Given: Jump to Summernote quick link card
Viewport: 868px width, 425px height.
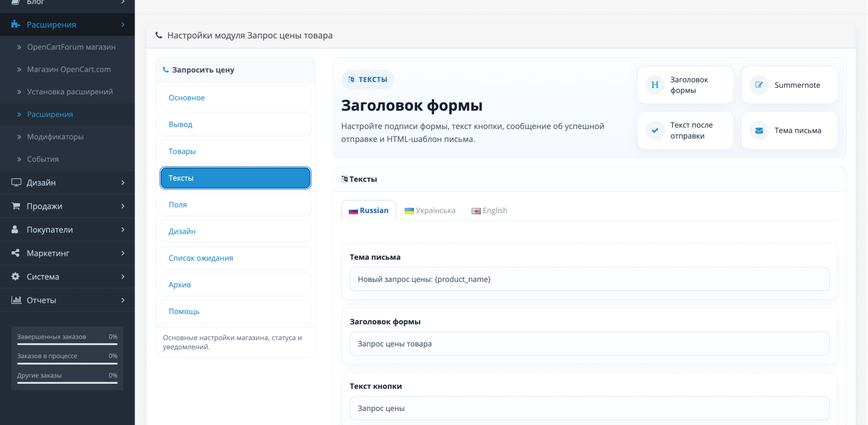Looking at the screenshot, I should pos(789,85).
